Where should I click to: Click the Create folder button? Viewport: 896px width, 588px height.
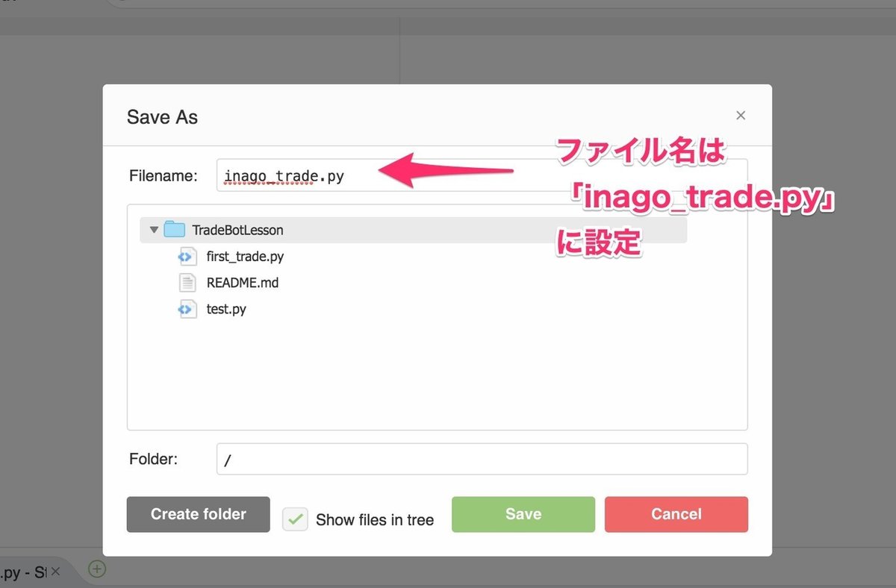click(x=198, y=514)
